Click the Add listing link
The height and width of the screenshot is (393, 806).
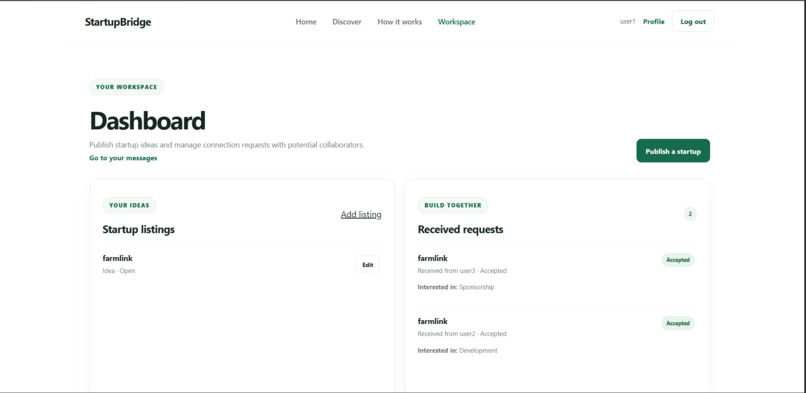[361, 215]
